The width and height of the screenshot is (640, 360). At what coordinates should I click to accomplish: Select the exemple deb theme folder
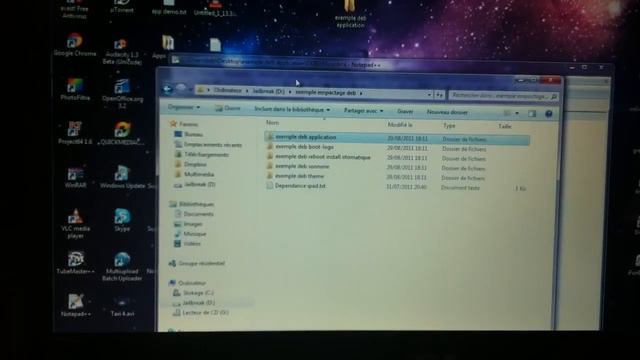299,176
